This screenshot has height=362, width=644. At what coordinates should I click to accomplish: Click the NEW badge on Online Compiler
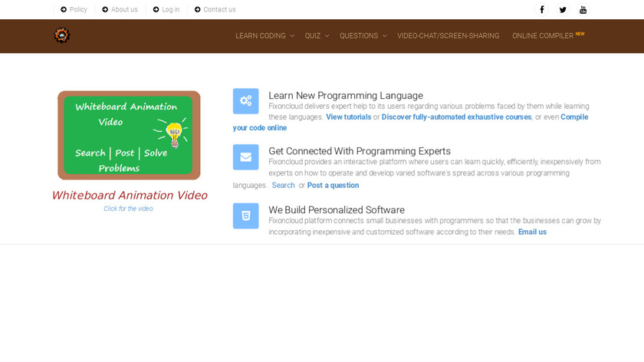pyautogui.click(x=580, y=34)
